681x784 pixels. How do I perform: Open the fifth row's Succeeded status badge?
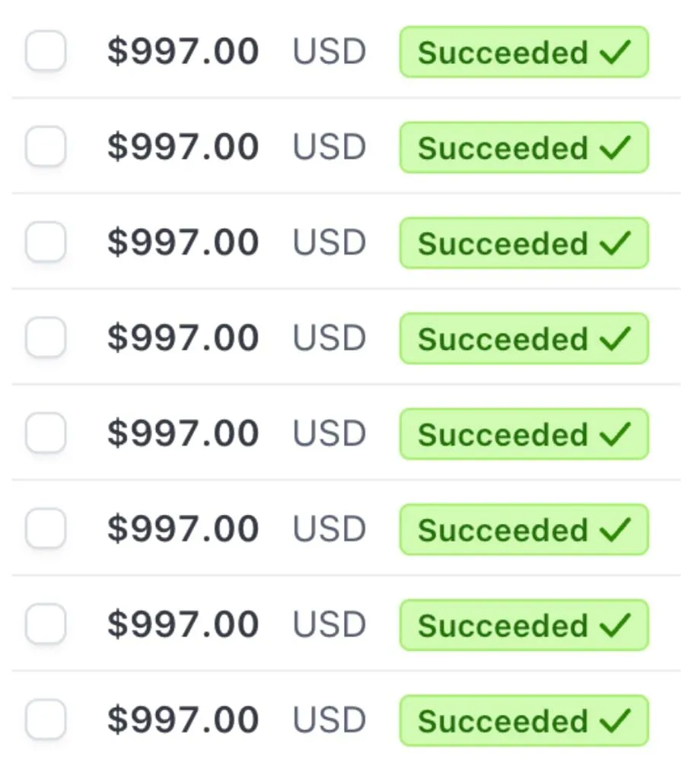[523, 434]
